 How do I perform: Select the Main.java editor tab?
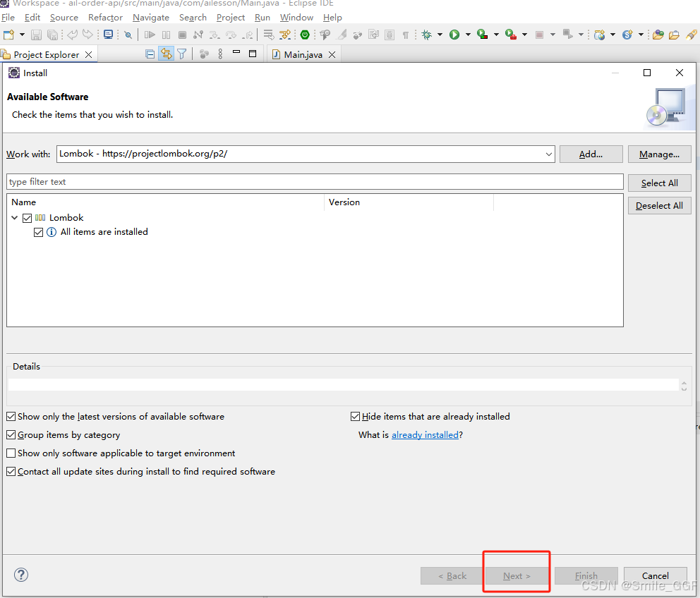tap(303, 54)
